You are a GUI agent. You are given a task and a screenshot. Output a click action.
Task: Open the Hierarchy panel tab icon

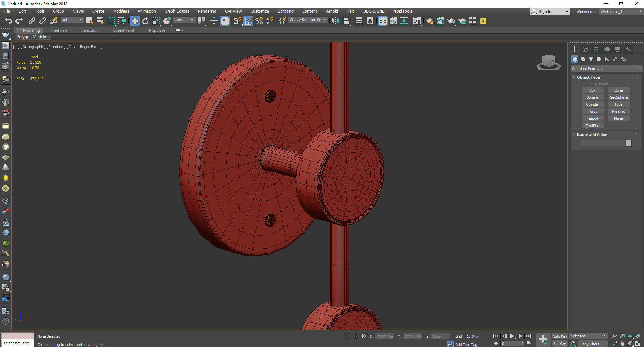click(596, 49)
